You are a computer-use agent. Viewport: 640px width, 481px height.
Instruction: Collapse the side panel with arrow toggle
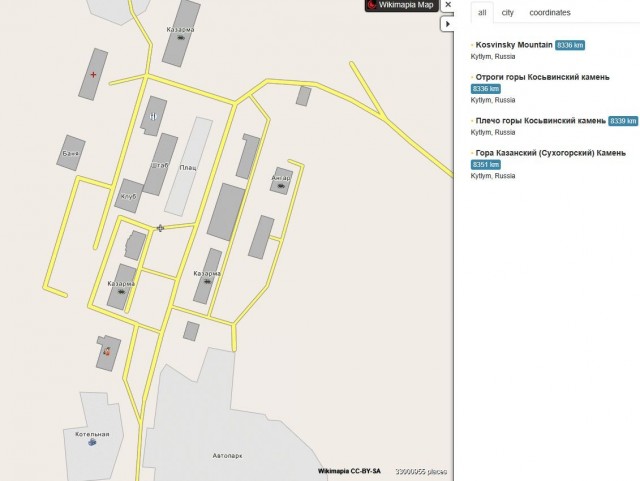point(447,24)
